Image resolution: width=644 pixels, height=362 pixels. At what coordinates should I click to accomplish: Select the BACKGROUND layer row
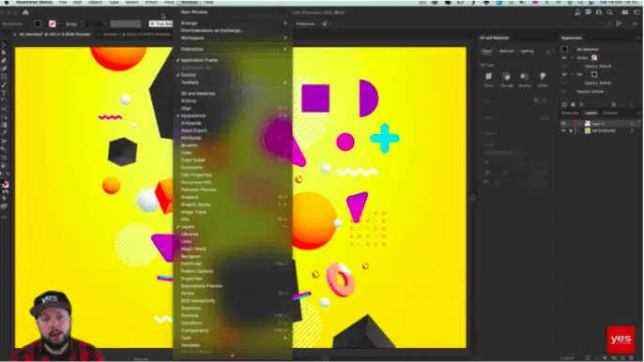tap(601, 131)
